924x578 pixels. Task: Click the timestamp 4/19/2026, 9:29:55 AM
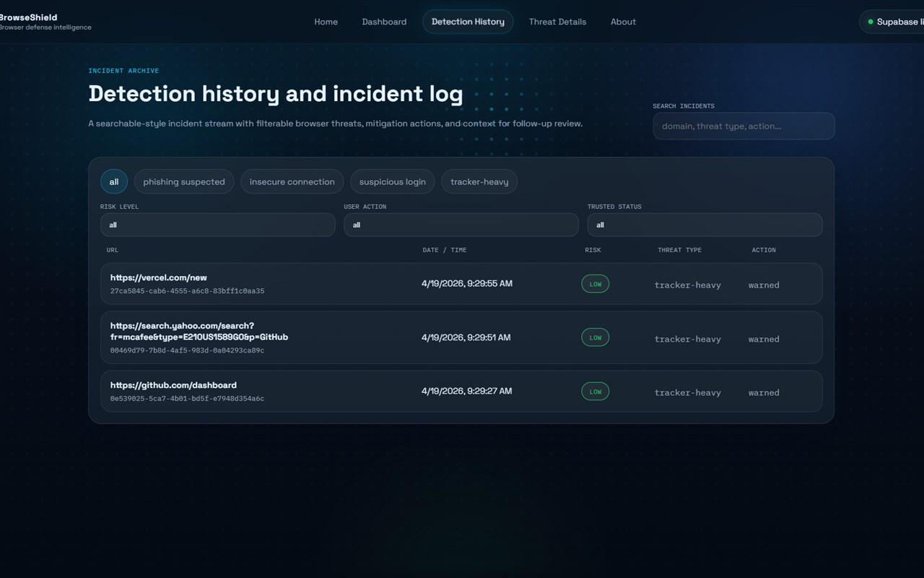pyautogui.click(x=467, y=284)
